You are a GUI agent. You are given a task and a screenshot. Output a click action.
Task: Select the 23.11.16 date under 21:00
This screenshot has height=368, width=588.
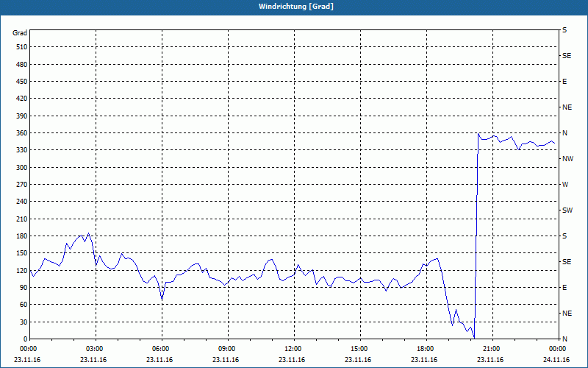point(490,360)
